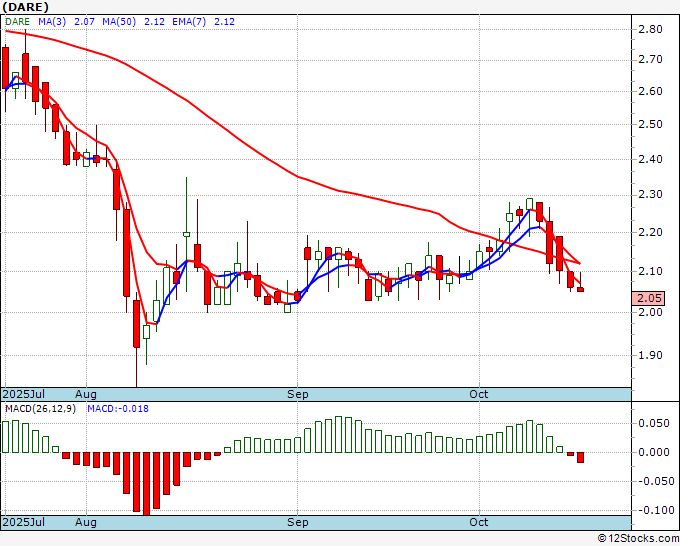Click the 2.20 price axis label
This screenshot has width=680, height=546.
coord(650,232)
